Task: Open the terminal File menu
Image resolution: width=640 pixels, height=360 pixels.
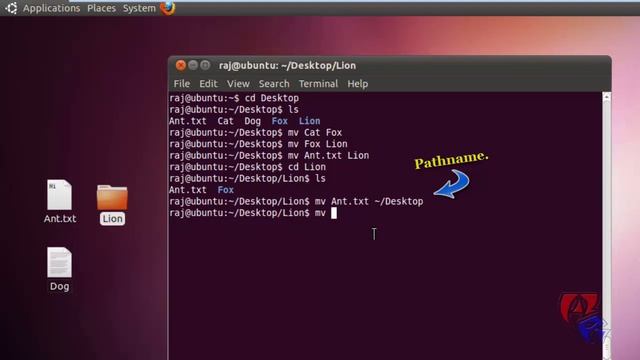Action: click(182, 84)
